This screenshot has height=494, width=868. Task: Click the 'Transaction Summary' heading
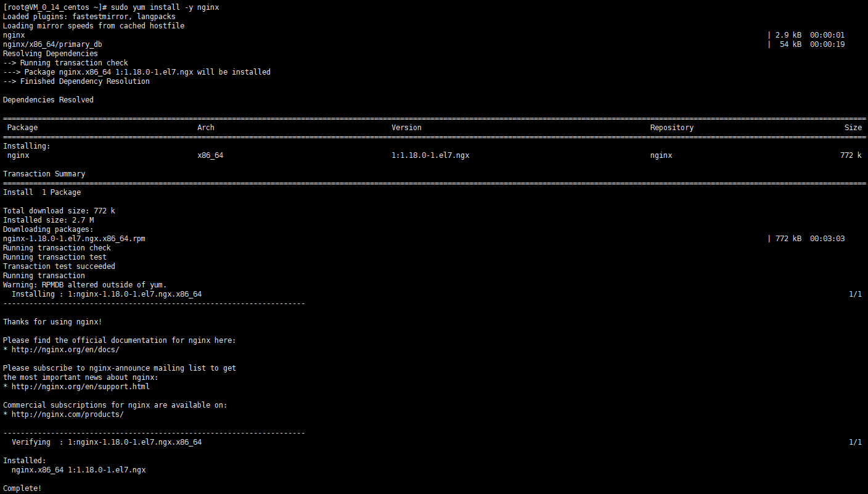point(44,174)
